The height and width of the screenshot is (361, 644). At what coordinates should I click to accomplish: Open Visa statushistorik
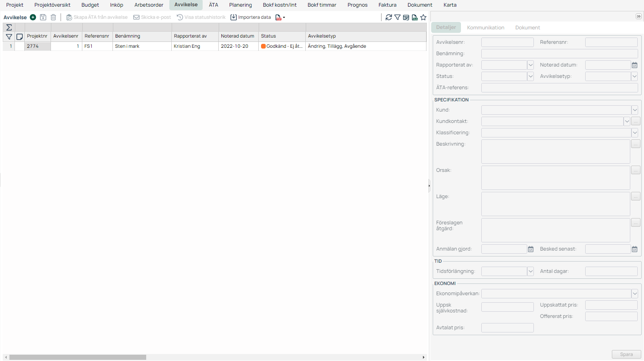point(201,17)
